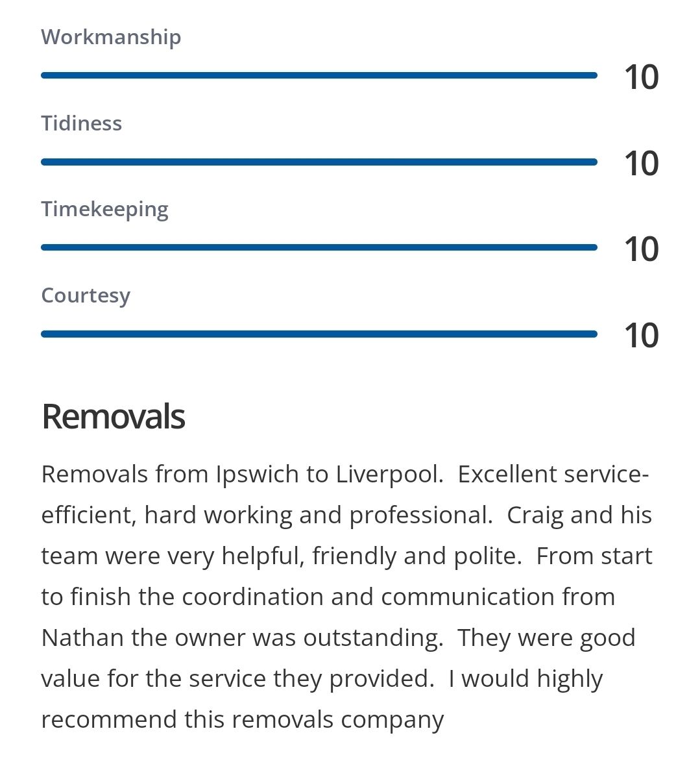Click the Workmanship rating label
This screenshot has width=700, height=768.
point(111,37)
